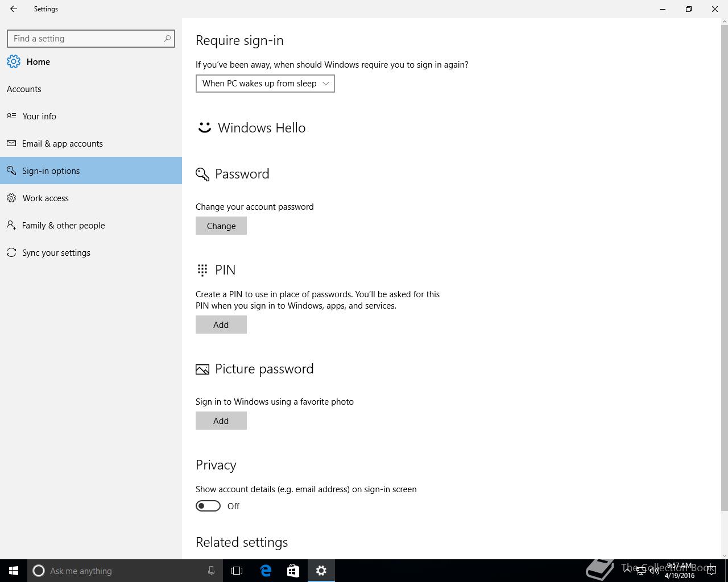
Task: Click the Work access icon
Action: (11, 198)
